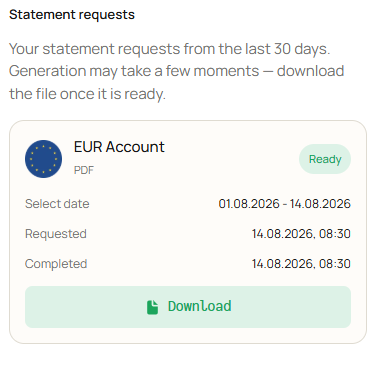Viewport: 376px width, 383px height.
Task: Select the EUR Account title
Action: pos(119,147)
